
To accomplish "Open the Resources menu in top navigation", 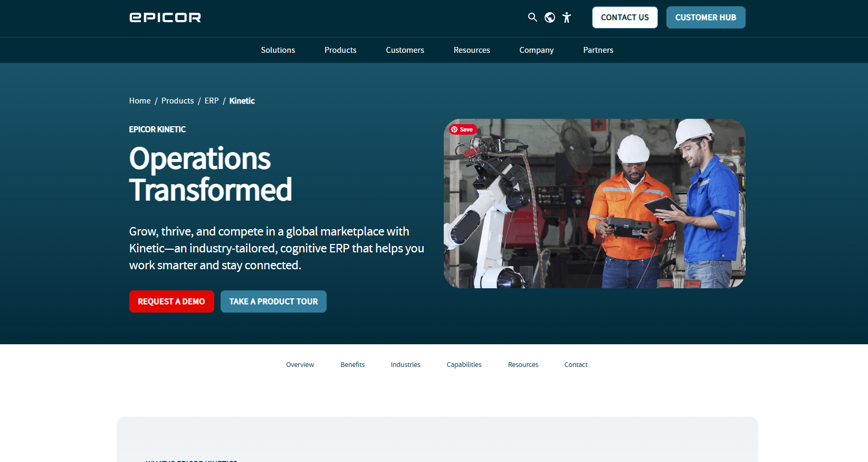I will (472, 50).
